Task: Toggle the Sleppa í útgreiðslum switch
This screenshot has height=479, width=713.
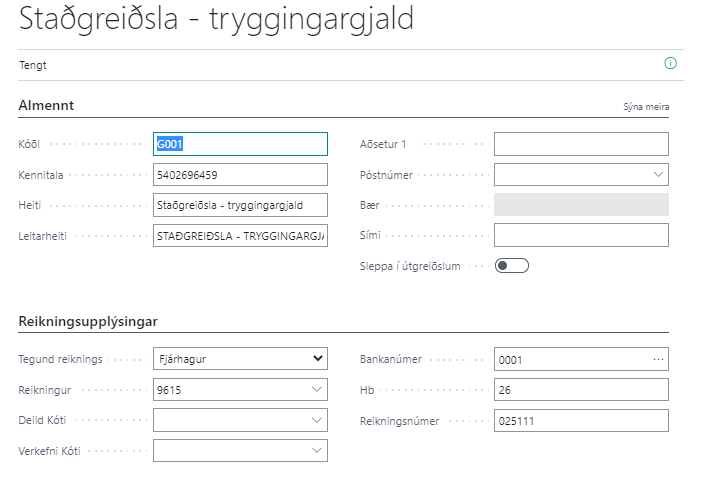Action: click(x=511, y=266)
